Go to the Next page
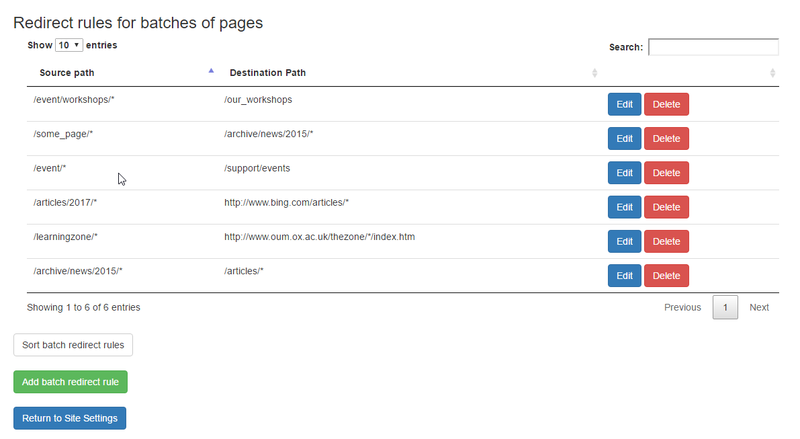The width and height of the screenshot is (800, 439). pos(759,307)
